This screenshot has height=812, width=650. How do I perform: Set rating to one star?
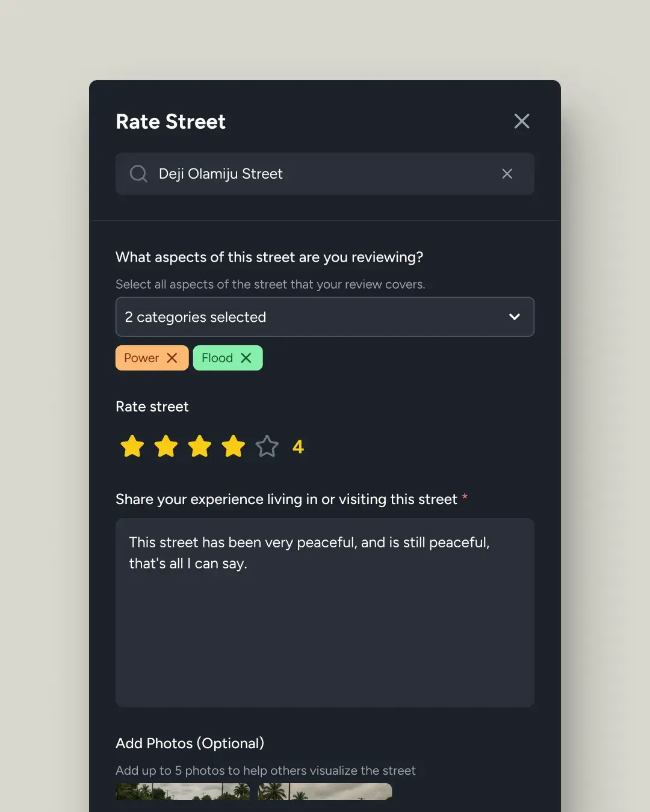[x=132, y=447]
